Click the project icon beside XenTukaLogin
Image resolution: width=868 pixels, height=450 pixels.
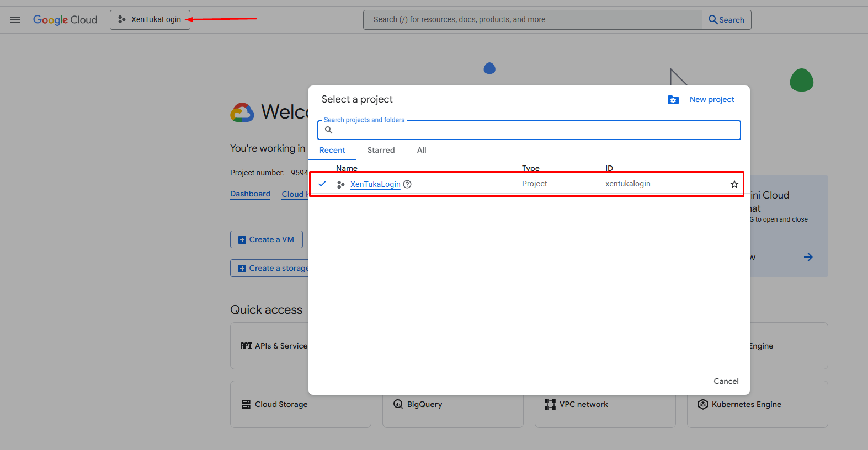click(340, 184)
